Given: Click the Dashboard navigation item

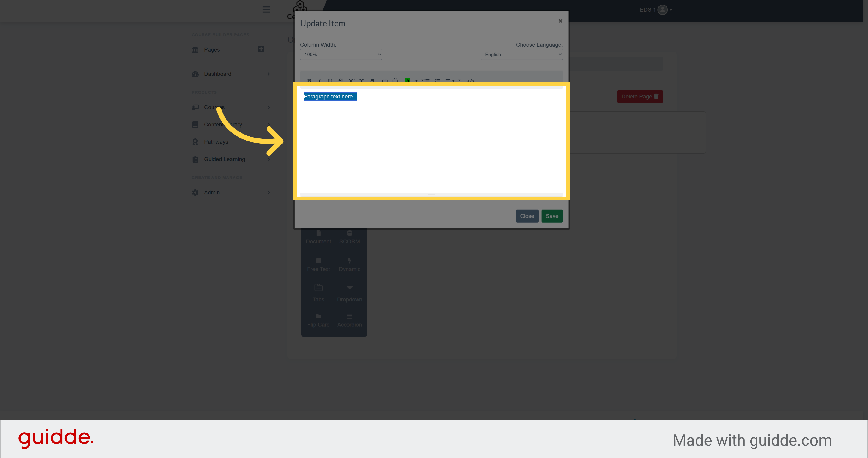Looking at the screenshot, I should 218,74.
